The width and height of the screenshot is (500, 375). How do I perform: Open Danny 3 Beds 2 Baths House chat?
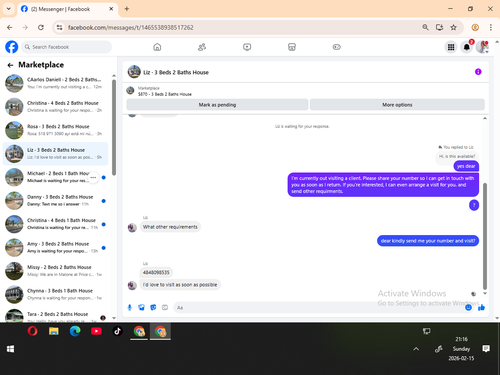click(55, 201)
